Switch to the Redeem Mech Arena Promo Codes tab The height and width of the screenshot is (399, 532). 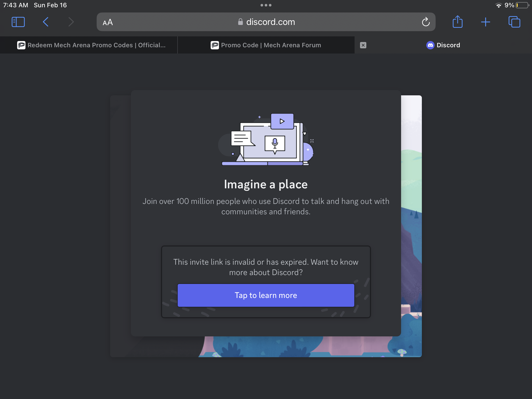click(x=89, y=45)
